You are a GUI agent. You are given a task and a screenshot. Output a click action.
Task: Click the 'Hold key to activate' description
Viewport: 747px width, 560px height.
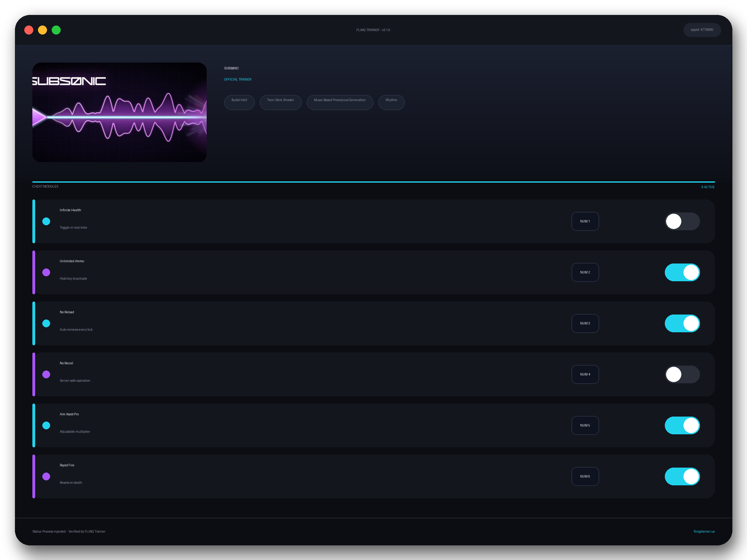click(x=73, y=278)
